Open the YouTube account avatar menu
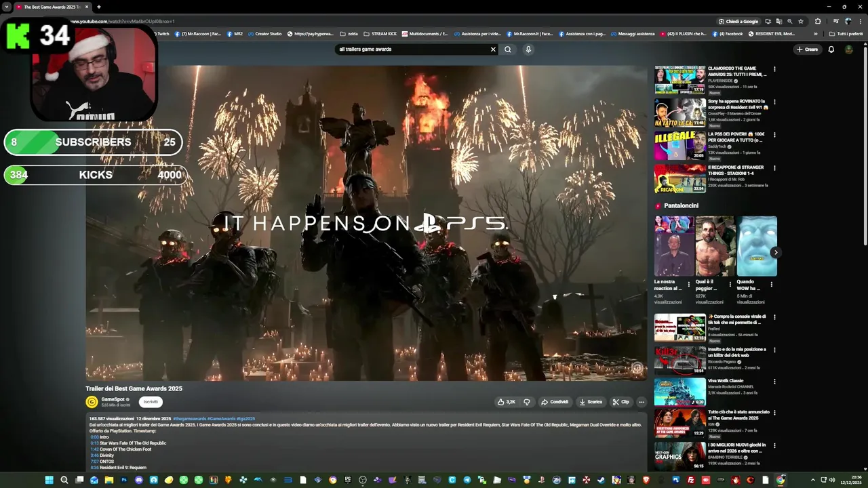 [849, 49]
